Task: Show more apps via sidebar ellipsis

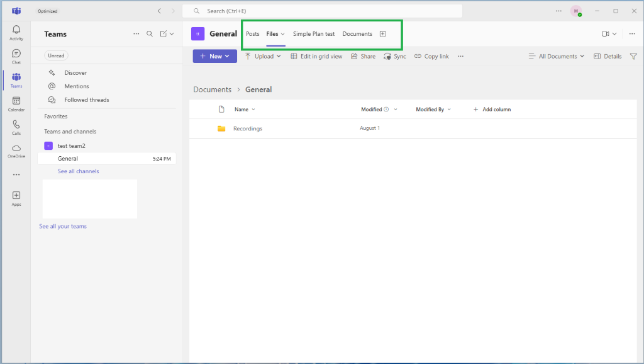Action: [16, 175]
